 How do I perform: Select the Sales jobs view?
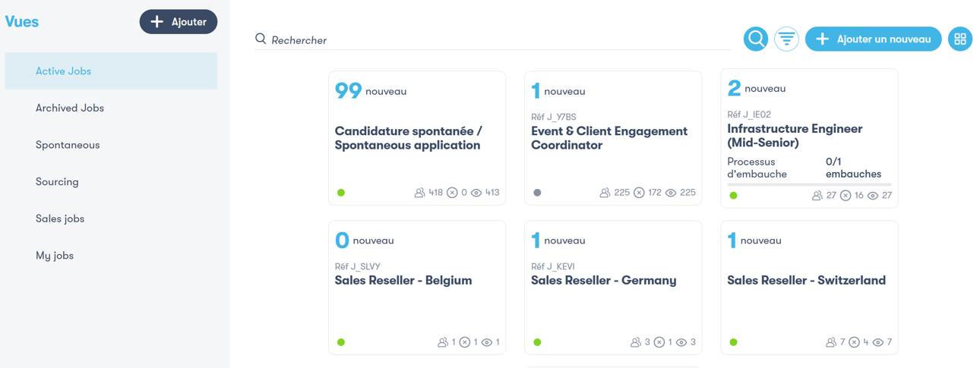[x=60, y=219]
